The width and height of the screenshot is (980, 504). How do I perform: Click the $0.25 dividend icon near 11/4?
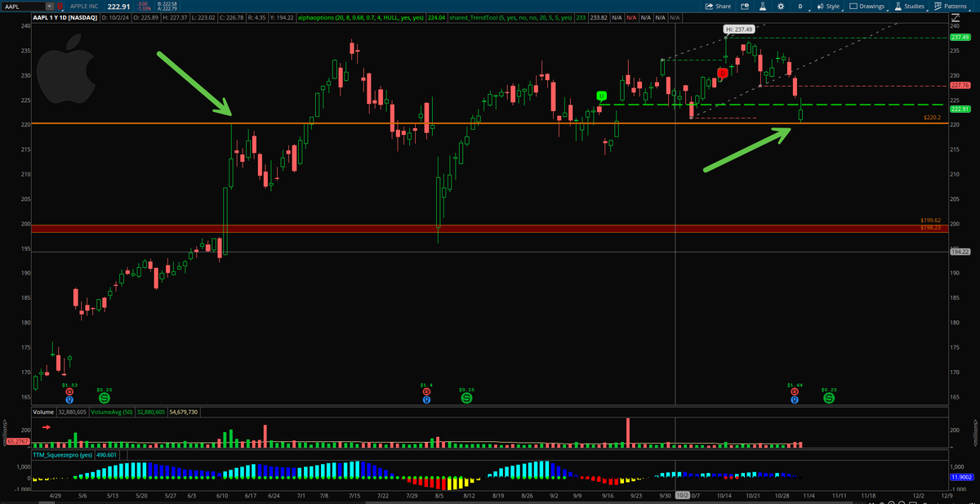(829, 398)
